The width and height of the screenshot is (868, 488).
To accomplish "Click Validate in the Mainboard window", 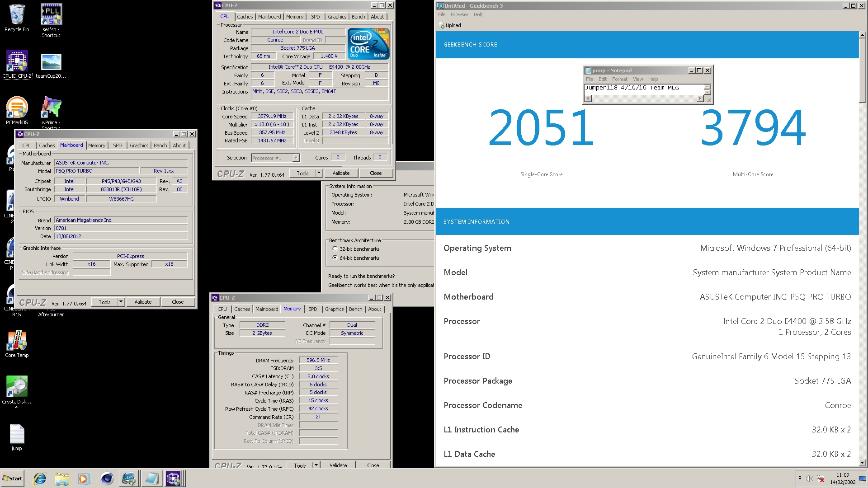I will pyautogui.click(x=143, y=302).
